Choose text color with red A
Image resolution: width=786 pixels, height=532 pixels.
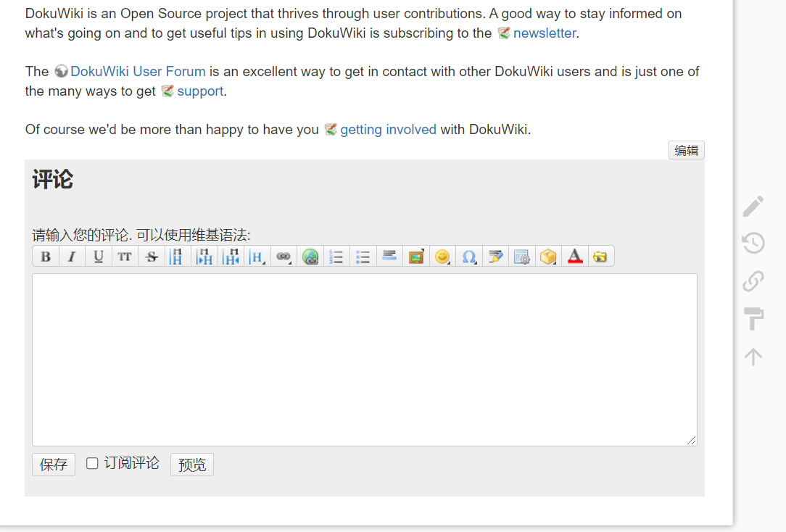point(575,257)
